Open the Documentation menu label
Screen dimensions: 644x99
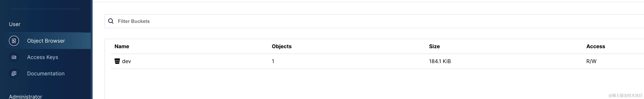tap(46, 74)
